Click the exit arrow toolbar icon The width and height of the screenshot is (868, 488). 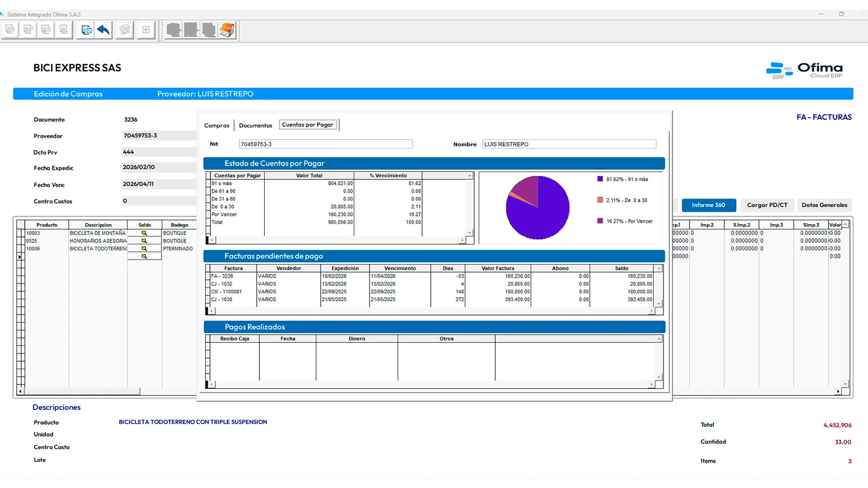click(146, 30)
